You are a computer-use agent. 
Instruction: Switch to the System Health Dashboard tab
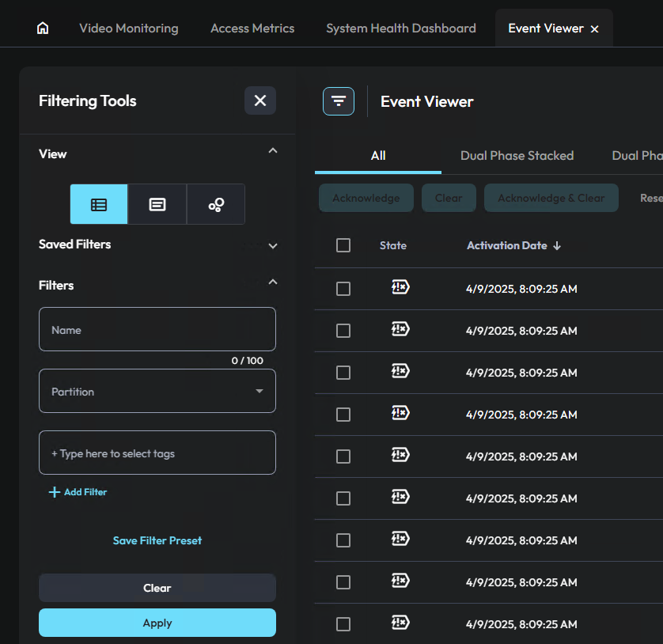point(401,28)
